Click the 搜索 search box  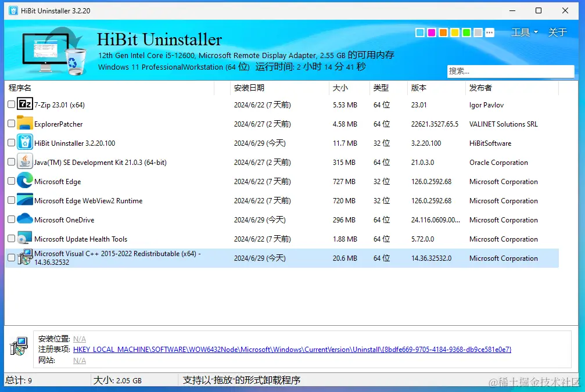click(x=511, y=71)
